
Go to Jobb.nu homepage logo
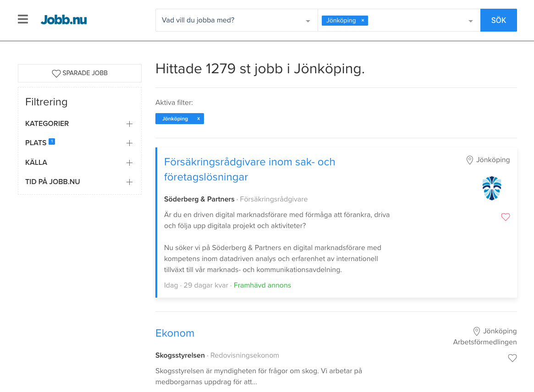[x=64, y=20]
